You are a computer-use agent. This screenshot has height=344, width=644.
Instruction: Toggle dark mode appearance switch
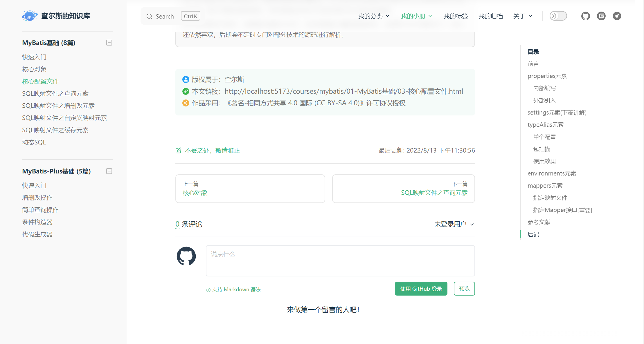[558, 16]
